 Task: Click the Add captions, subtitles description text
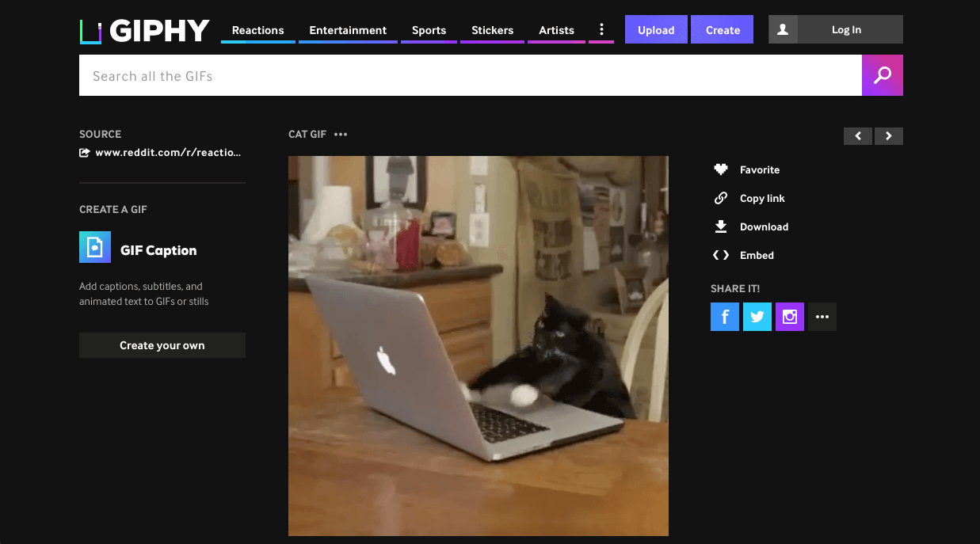point(144,294)
